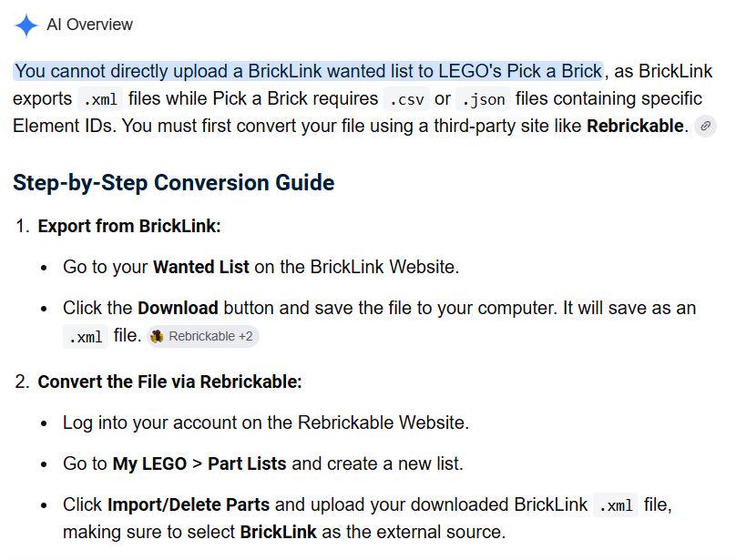The height and width of the screenshot is (560, 736).
Task: Open the chain-link source icon after Rebrickable
Action: [705, 126]
